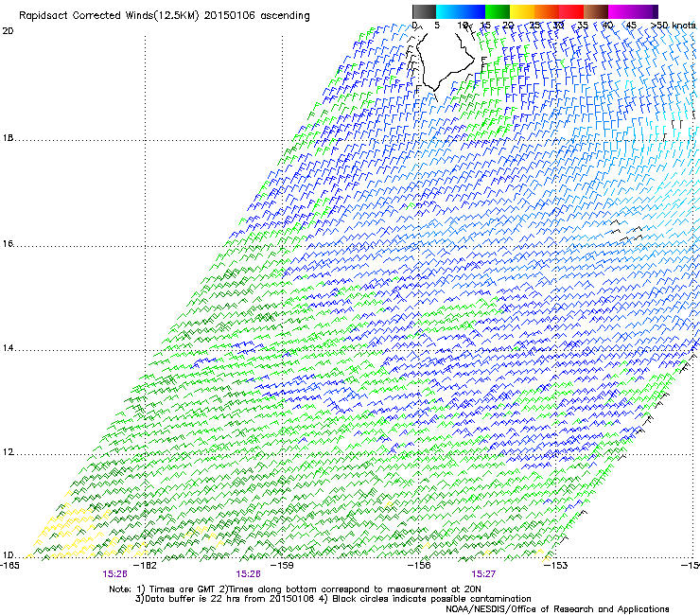Pick the orange 25–30 knots legend segment
Image resolution: width=700 pixels, height=615 pixels.
[547, 11]
